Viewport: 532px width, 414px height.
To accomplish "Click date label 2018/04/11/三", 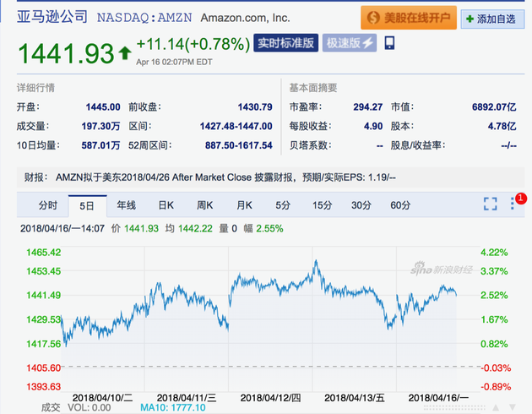I will 187,398.
